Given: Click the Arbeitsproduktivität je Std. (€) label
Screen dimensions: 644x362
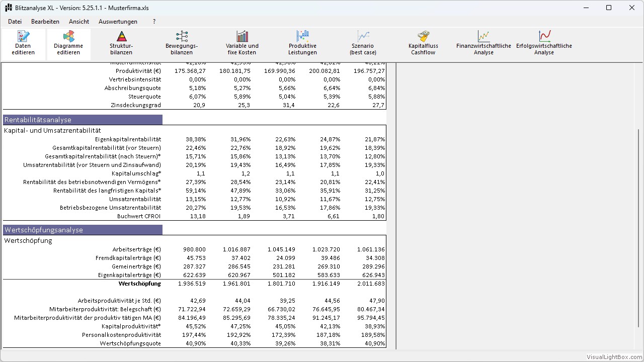Looking at the screenshot, I should [120, 301].
